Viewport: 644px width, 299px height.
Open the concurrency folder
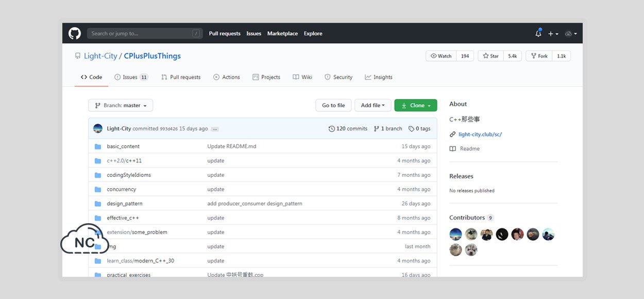click(x=122, y=189)
